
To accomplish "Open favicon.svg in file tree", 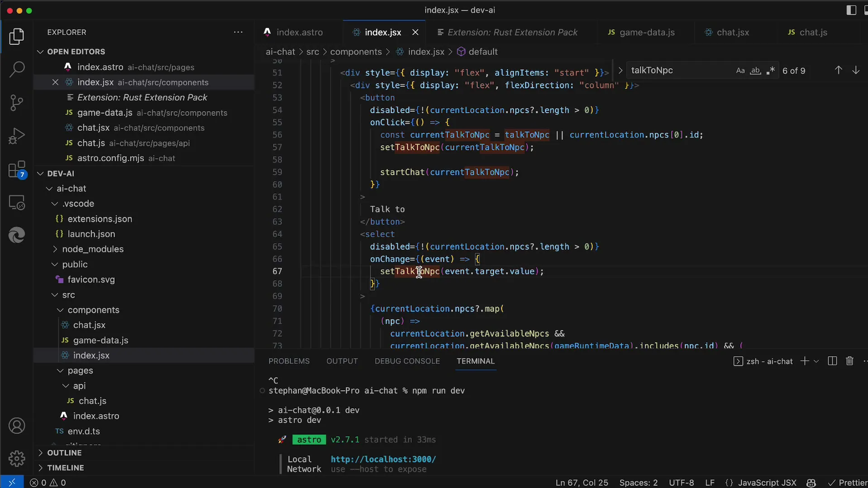I will point(91,280).
